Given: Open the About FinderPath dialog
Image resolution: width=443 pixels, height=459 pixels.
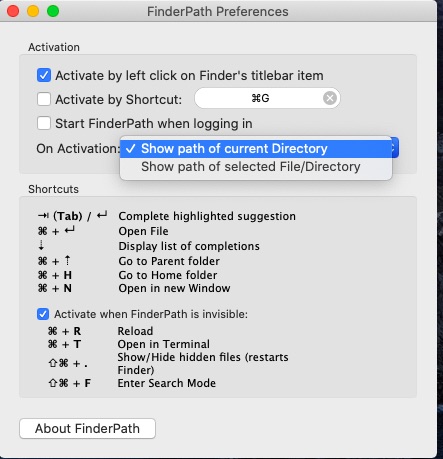Looking at the screenshot, I should 87,429.
